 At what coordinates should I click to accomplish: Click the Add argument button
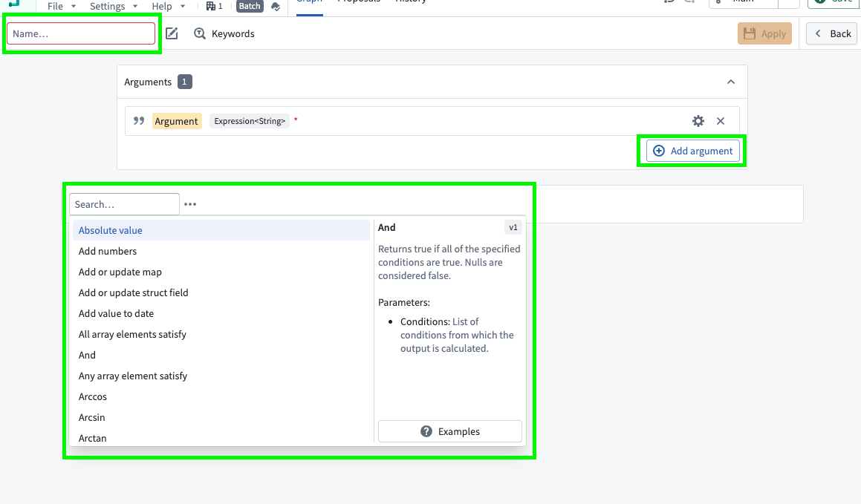click(x=692, y=151)
